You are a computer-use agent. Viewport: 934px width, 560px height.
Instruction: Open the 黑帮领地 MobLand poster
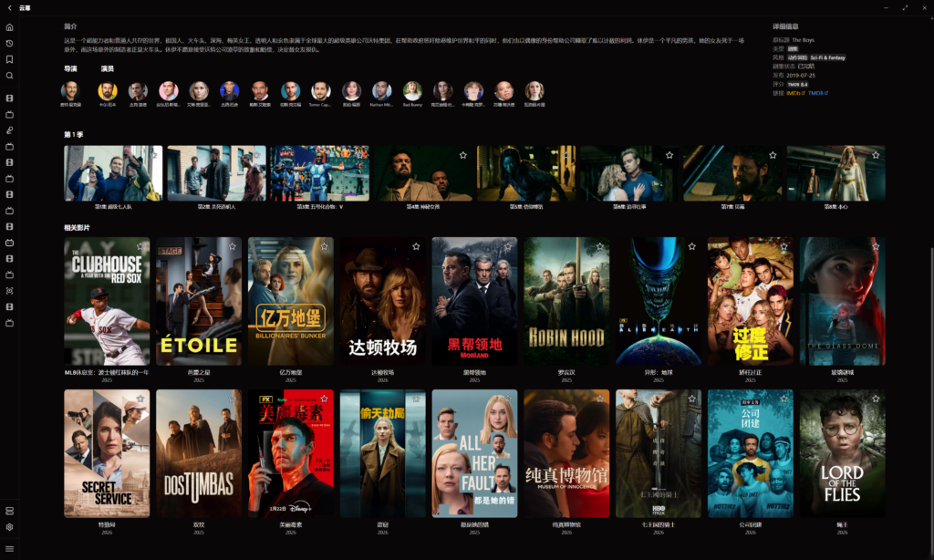point(474,302)
